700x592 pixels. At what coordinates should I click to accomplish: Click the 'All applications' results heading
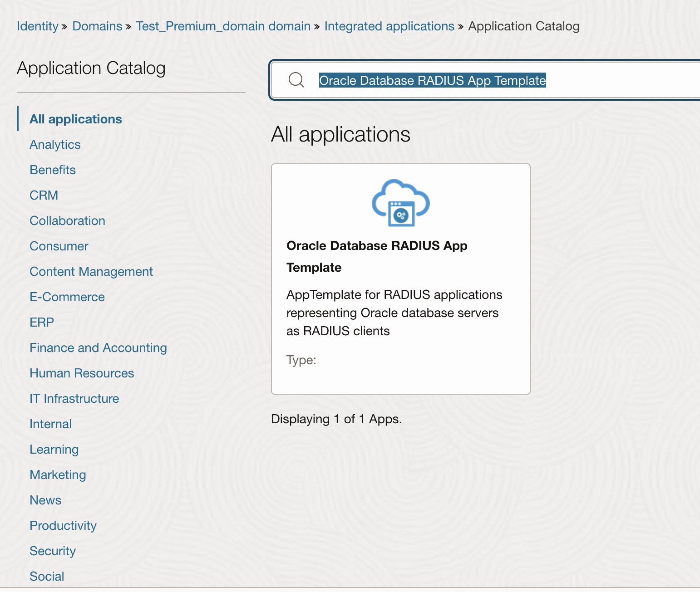click(x=340, y=134)
